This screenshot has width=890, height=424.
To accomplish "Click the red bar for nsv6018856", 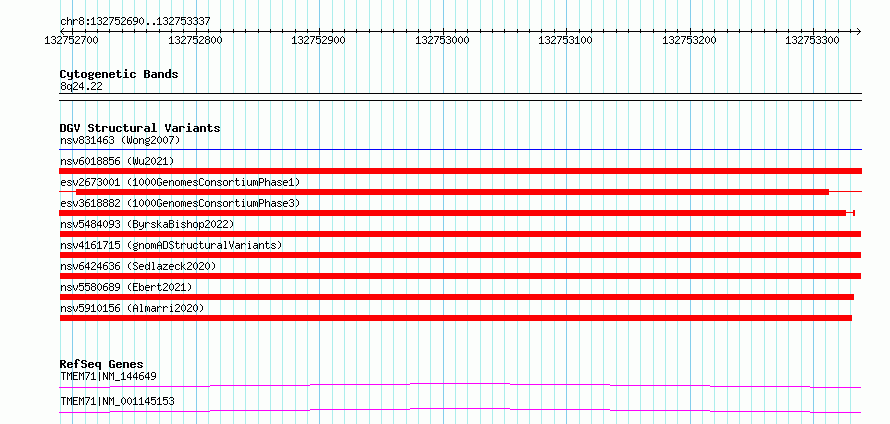I will click(461, 171).
